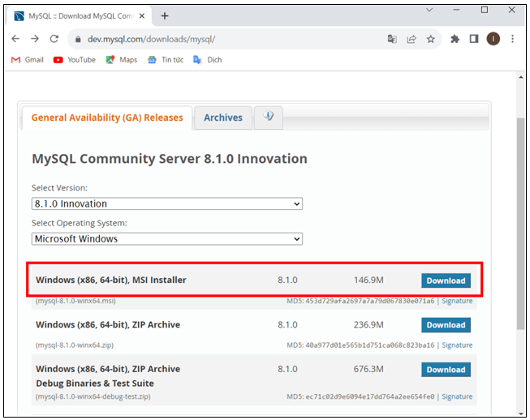The image size is (530, 420).
Task: Open Signature link for MSI Installer
Action: 457,301
